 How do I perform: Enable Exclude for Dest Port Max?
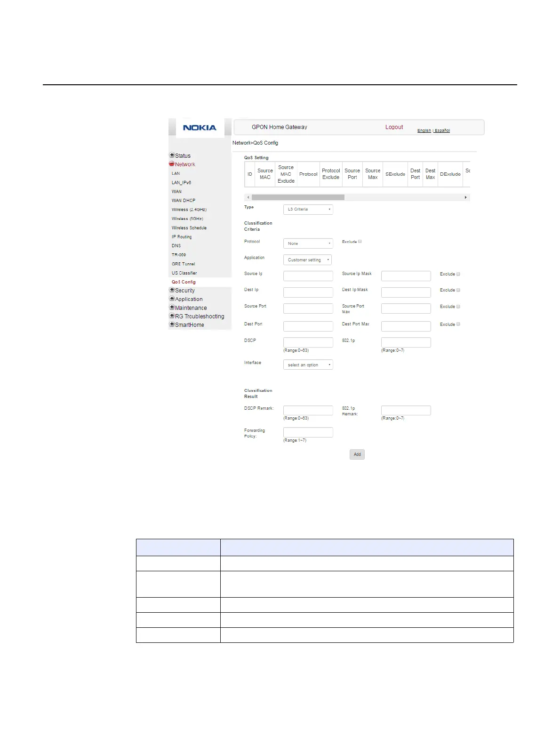pyautogui.click(x=458, y=324)
